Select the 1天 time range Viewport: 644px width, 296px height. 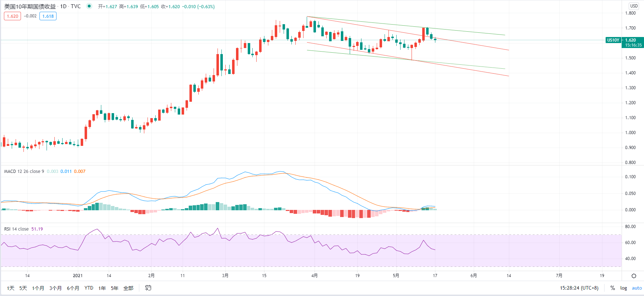(11, 288)
